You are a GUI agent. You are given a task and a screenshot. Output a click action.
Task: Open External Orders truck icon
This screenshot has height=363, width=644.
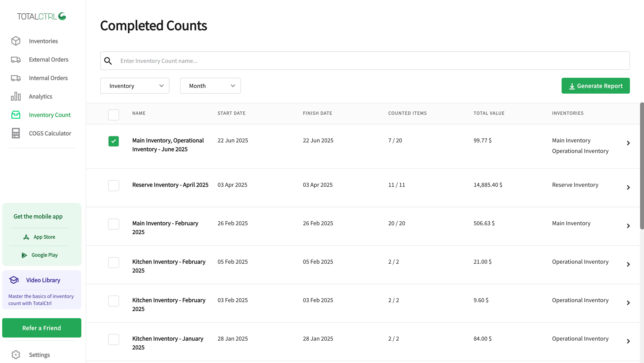pos(16,60)
